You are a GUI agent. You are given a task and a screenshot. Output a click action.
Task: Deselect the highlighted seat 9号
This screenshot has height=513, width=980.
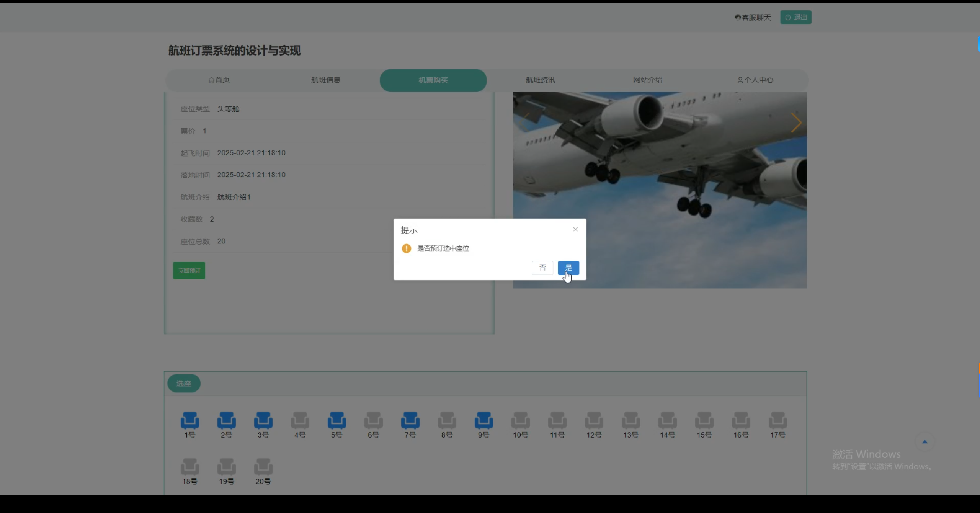(483, 421)
